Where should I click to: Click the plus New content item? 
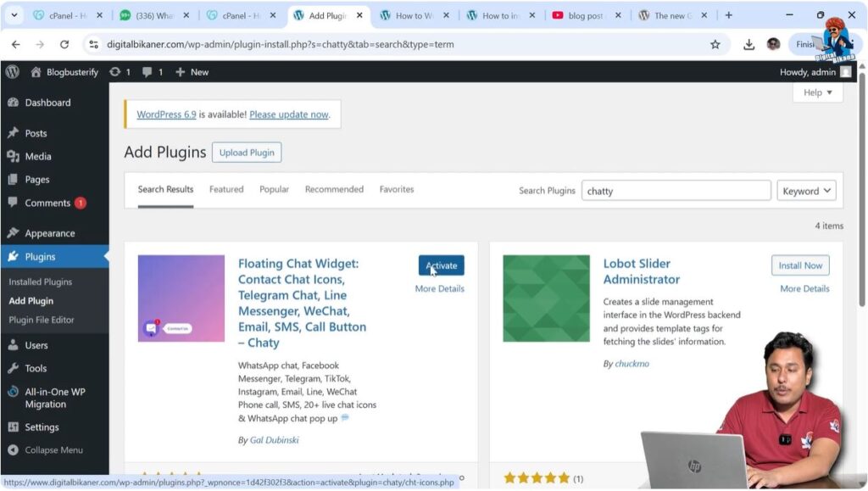192,72
